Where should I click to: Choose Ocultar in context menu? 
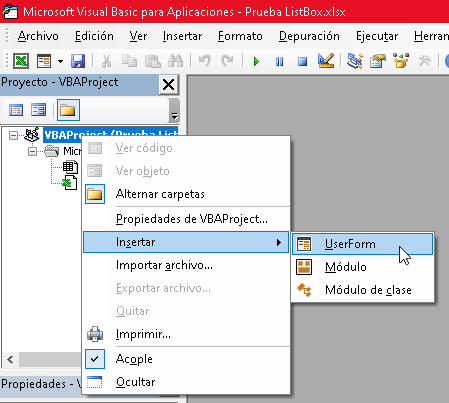186,382
